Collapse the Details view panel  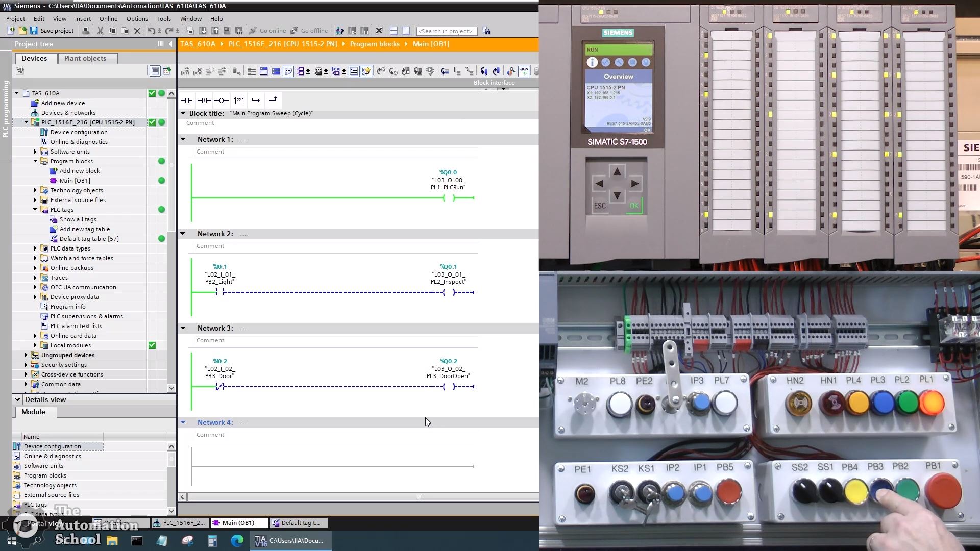[17, 399]
